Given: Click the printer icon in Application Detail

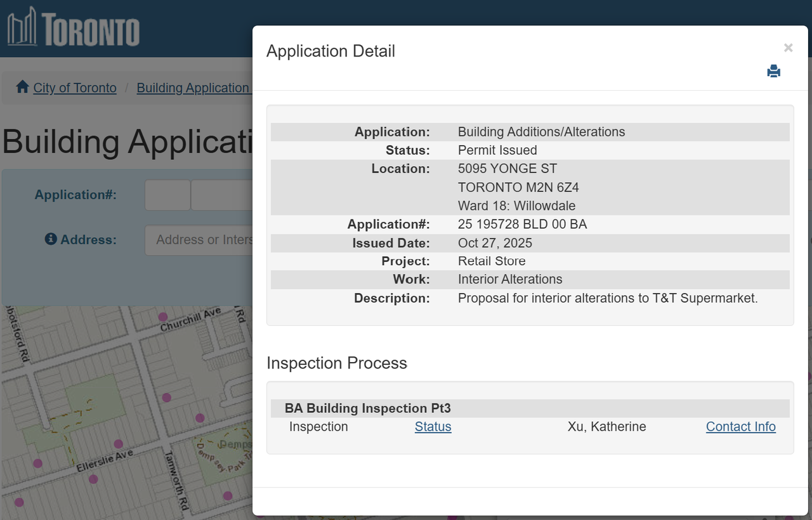Looking at the screenshot, I should pos(773,71).
